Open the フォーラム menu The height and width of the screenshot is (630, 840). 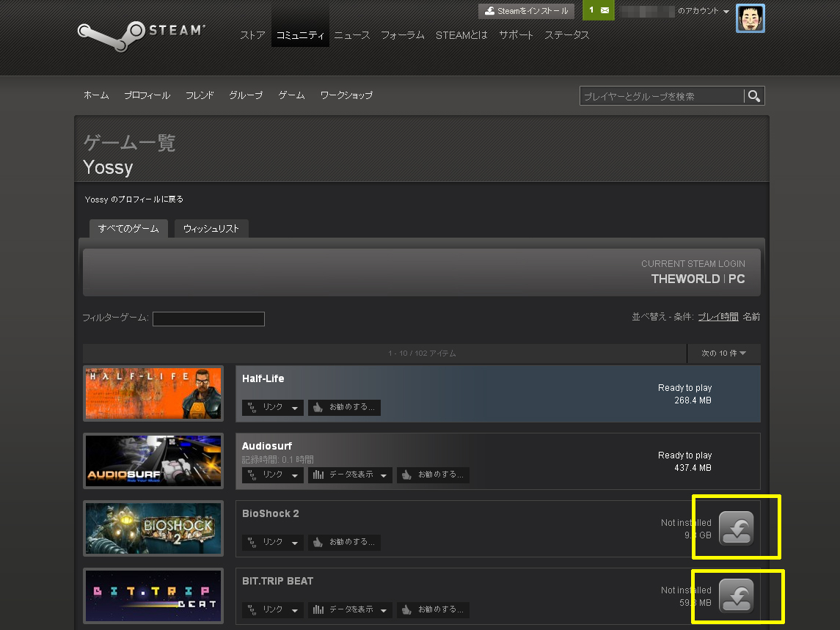click(x=402, y=34)
